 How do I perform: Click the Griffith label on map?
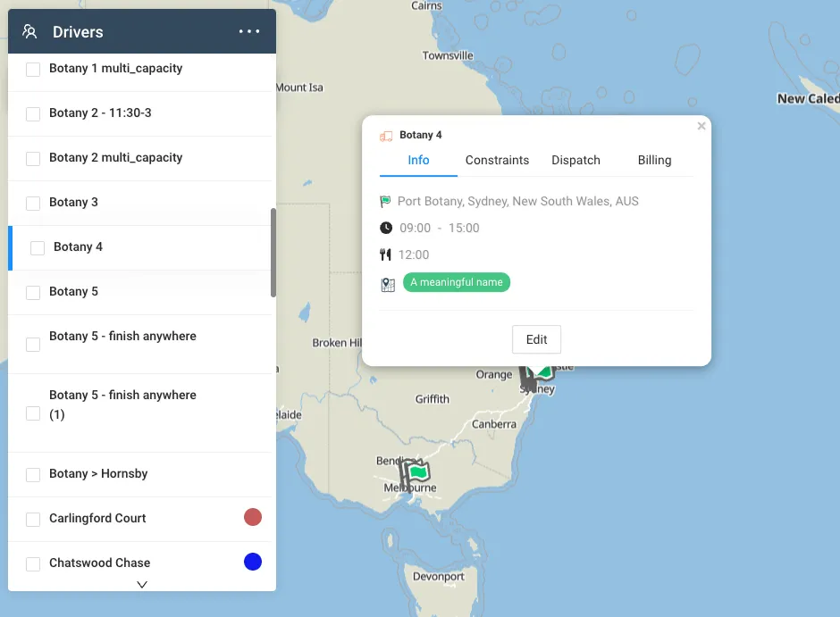433,399
